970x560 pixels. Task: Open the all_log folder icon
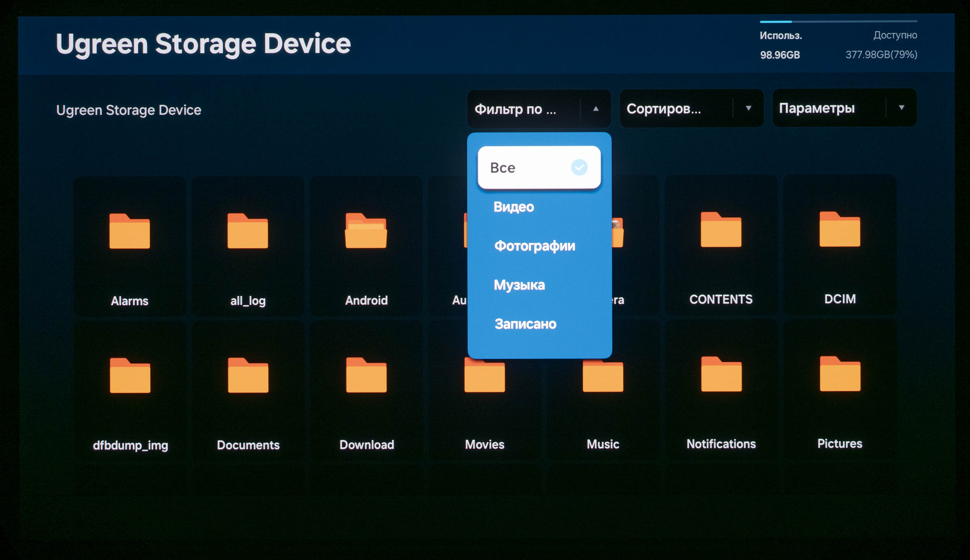[x=248, y=231]
